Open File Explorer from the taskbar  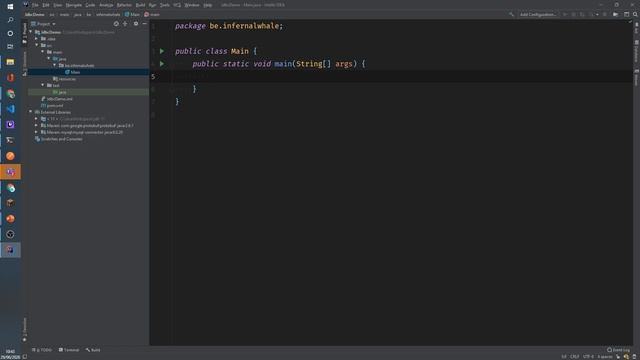click(10, 62)
